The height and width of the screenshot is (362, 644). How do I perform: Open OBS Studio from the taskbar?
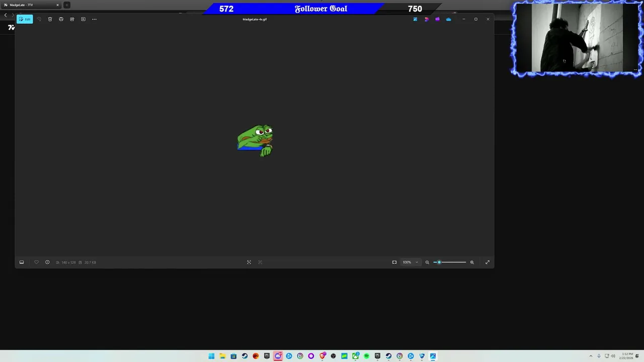[333, 356]
